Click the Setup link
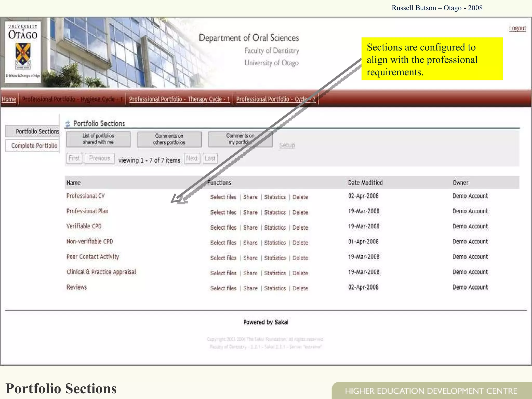 coord(287,145)
